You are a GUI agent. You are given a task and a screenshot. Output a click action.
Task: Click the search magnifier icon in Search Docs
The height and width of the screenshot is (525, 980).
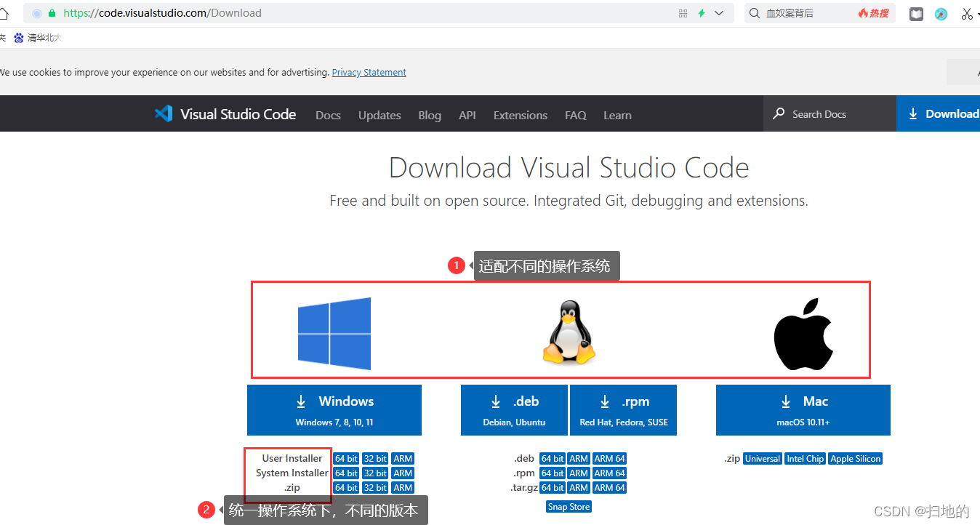[779, 113]
